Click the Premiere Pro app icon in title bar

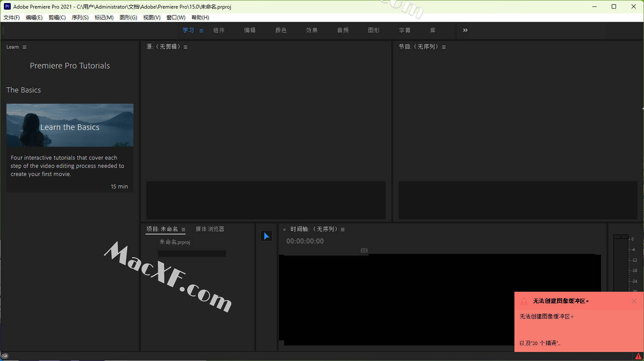(7, 6)
